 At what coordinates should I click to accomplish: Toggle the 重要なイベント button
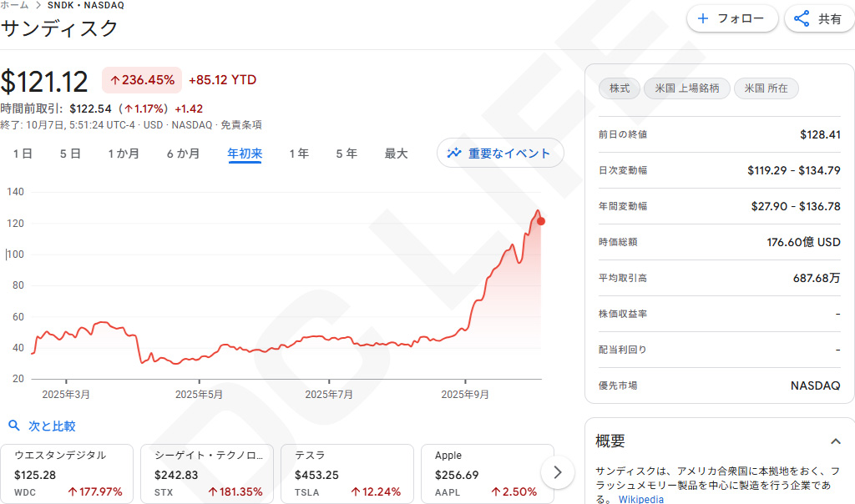coord(500,153)
